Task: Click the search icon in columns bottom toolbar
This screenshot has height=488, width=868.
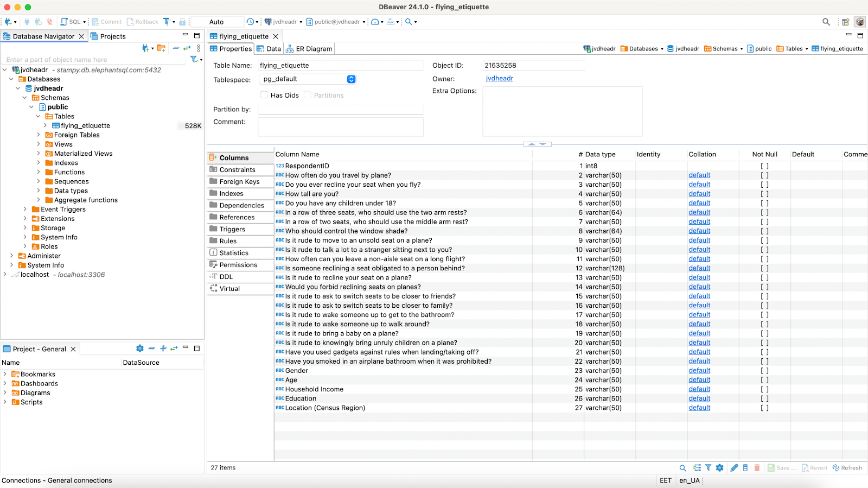Action: pos(683,468)
